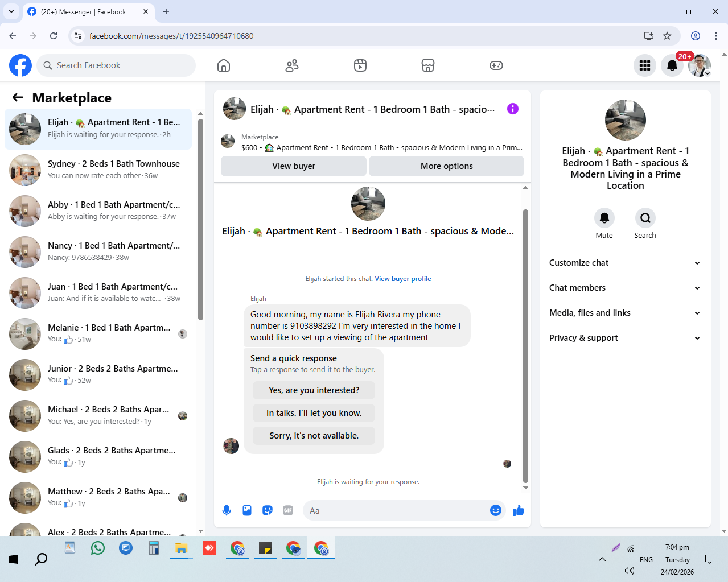Screen dimensions: 728x582
Task: Open Calculator from the taskbar
Action: [153, 548]
